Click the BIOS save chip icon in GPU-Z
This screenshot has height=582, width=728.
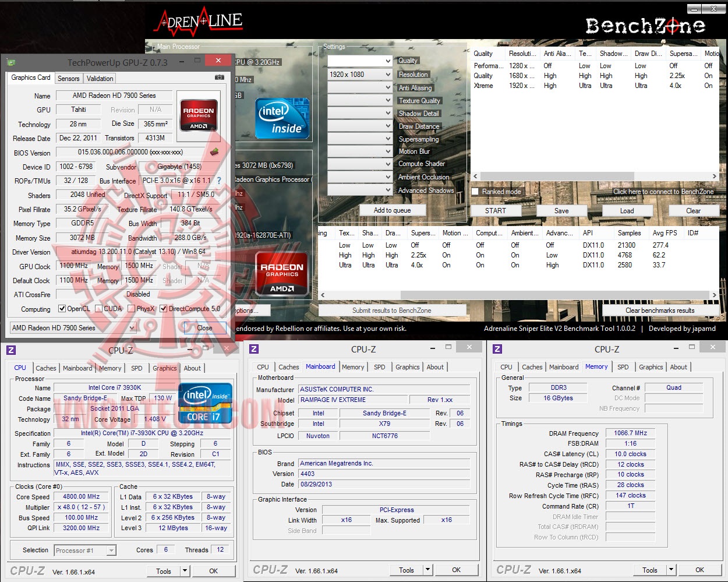tap(215, 152)
